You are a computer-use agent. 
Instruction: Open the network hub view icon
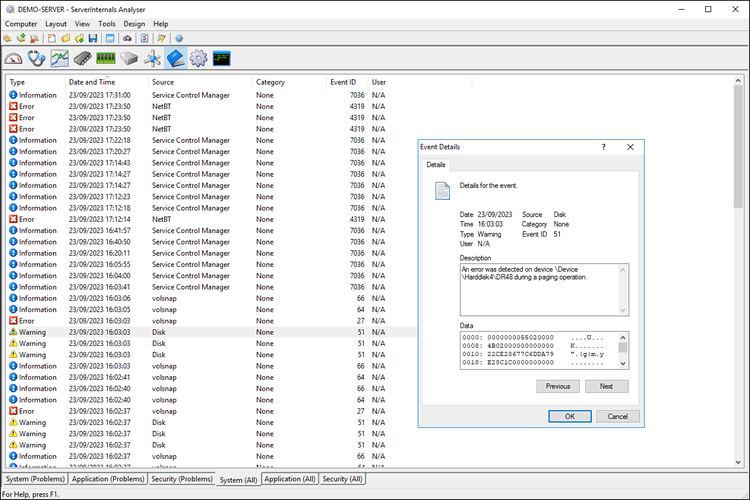[152, 59]
